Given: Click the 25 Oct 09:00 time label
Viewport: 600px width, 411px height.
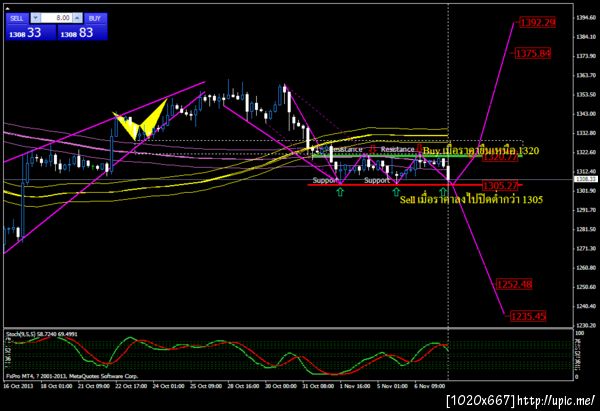Looking at the screenshot, I should point(206,386).
